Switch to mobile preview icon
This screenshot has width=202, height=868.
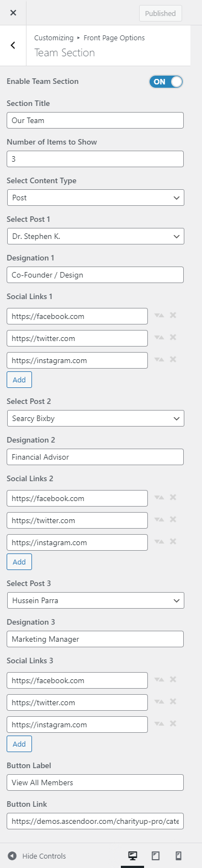pos(178,856)
